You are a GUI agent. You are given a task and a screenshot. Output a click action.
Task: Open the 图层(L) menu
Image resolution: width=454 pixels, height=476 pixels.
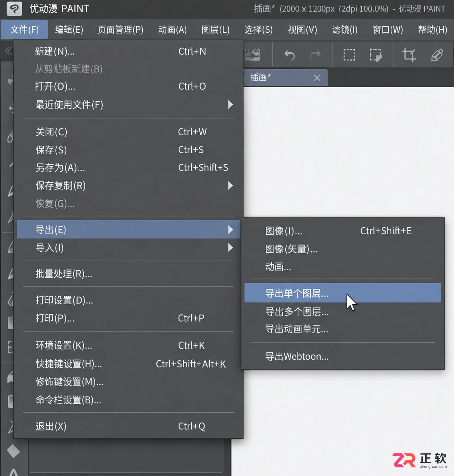click(215, 29)
